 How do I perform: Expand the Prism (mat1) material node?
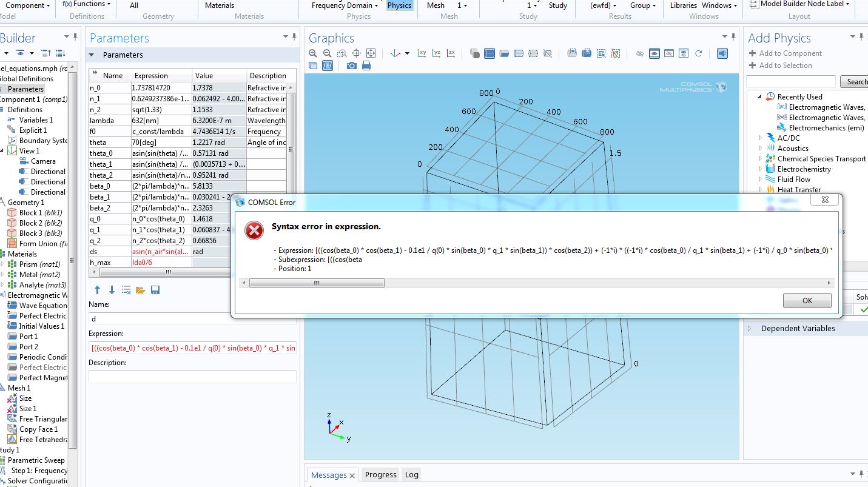pos(2,264)
